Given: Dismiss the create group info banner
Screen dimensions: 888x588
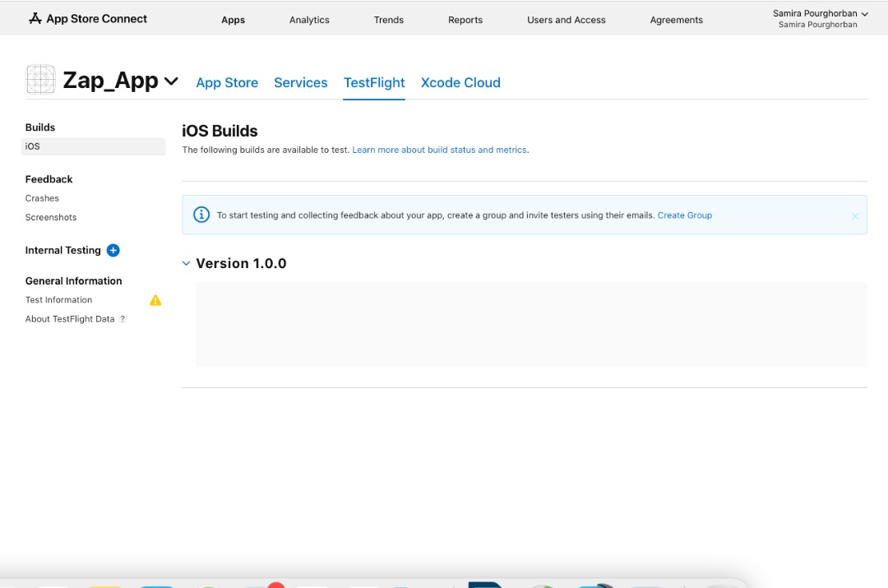Looking at the screenshot, I should [855, 216].
